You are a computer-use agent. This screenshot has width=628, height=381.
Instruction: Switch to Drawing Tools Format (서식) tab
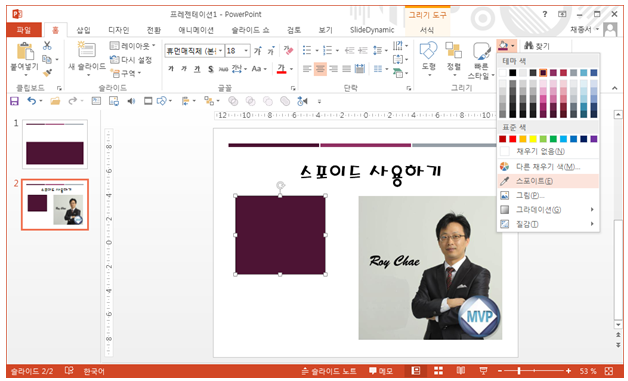(x=427, y=30)
